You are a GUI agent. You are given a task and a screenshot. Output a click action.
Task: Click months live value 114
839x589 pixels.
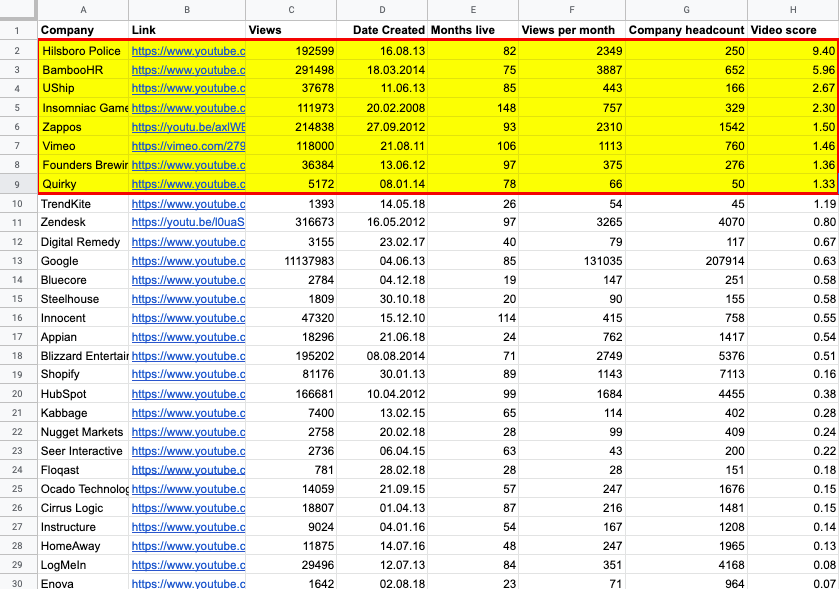(473, 318)
